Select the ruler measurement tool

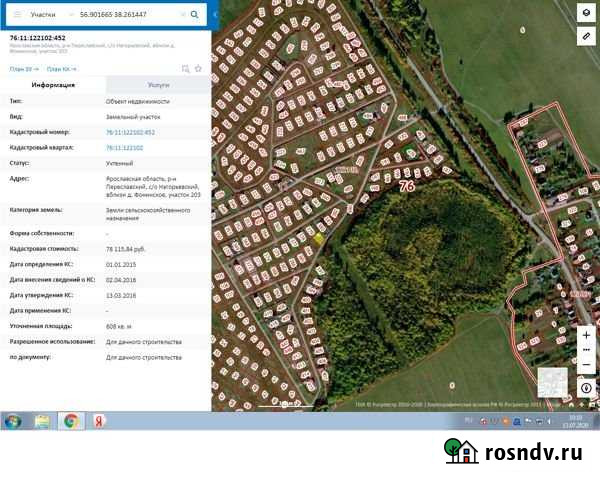click(586, 35)
